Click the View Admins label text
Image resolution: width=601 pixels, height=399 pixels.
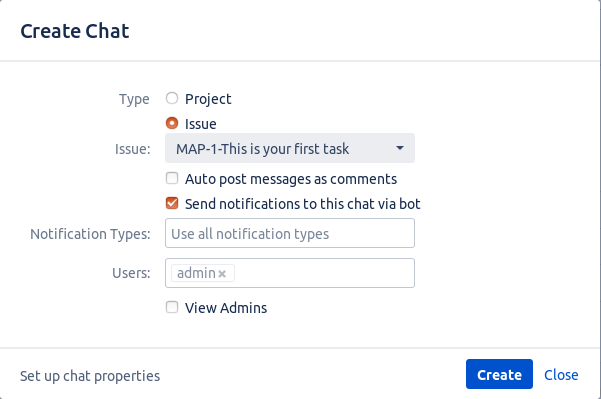tap(226, 308)
